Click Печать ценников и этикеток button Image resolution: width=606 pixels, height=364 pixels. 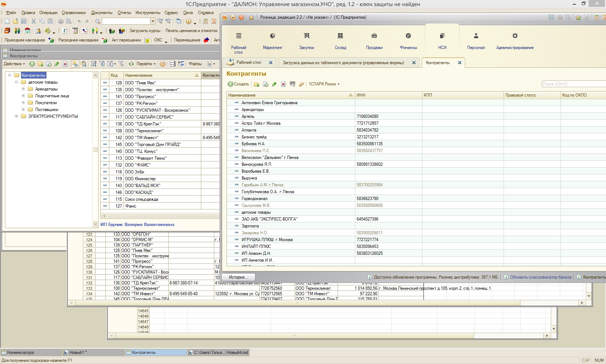(x=192, y=31)
